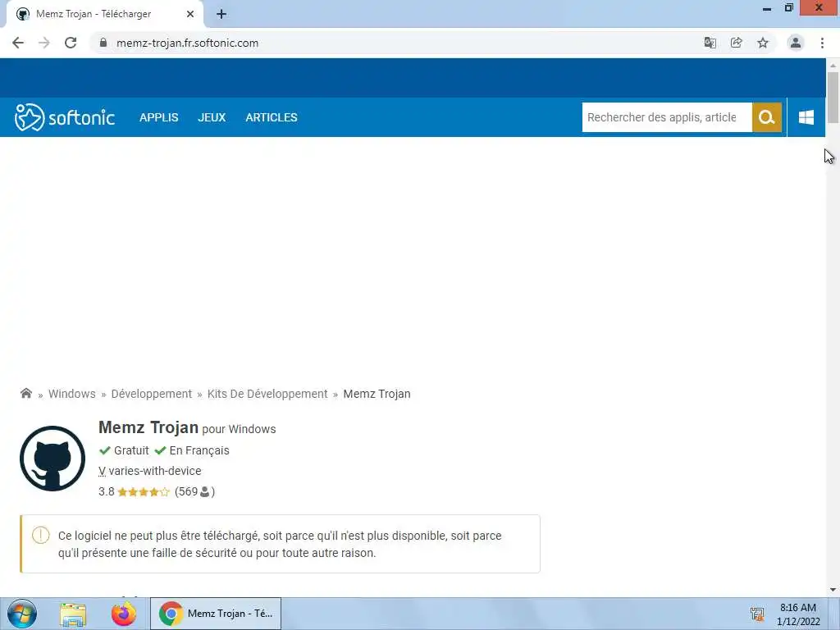Launch Firefox from the taskbar
This screenshot has width=840, height=630.
(124, 614)
